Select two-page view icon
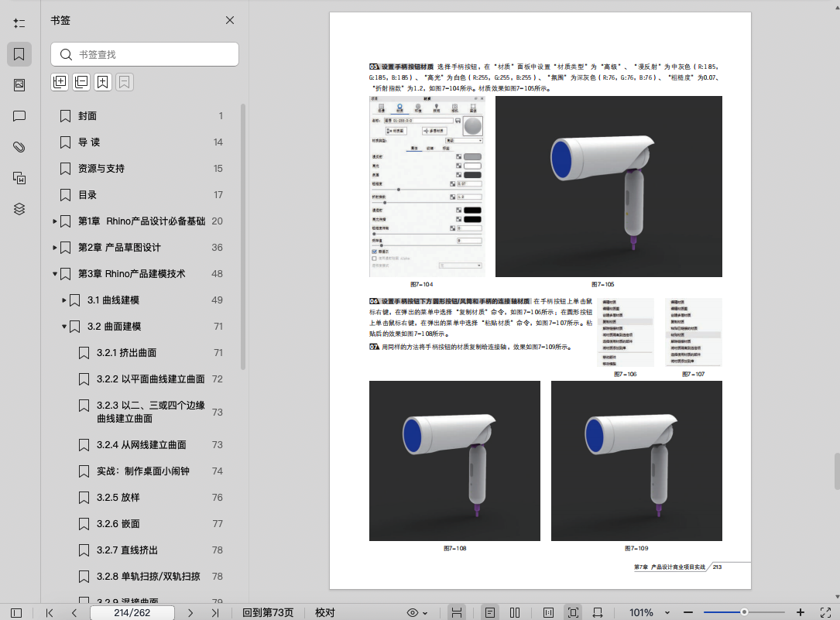Screen dimensions: 840x620 click(515, 612)
